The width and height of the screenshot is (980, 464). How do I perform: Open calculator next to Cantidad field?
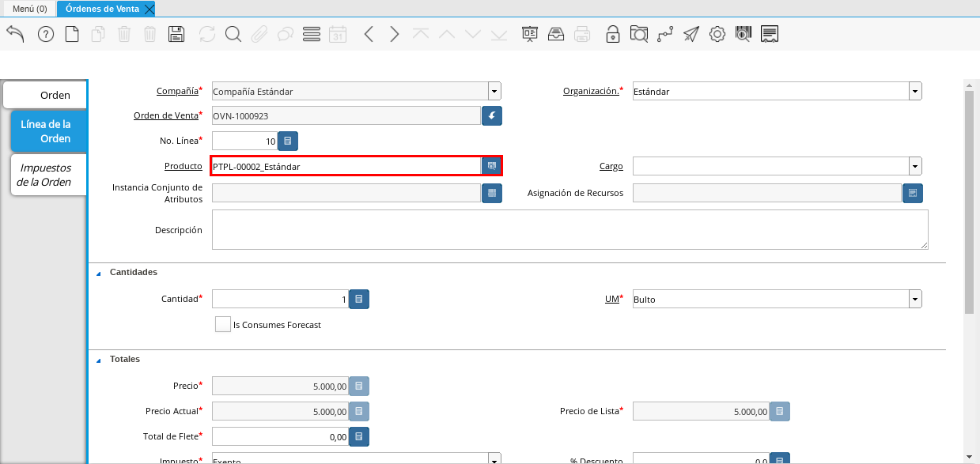coord(359,300)
